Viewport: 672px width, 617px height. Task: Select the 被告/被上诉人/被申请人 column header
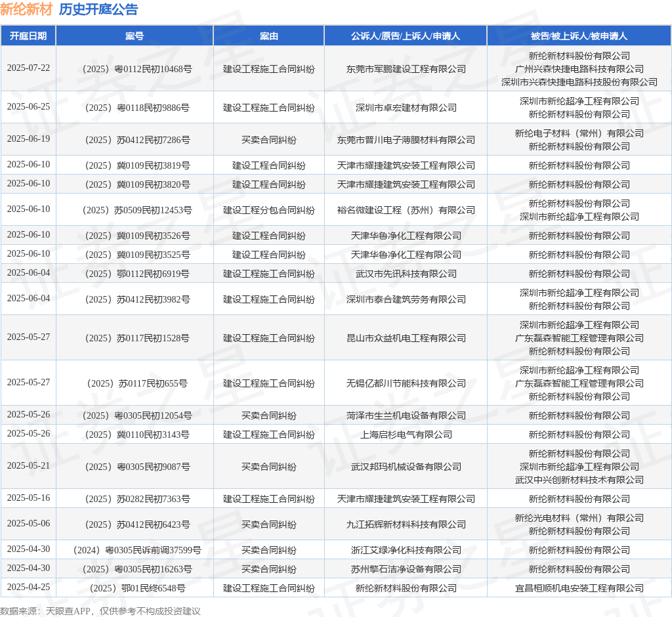[579, 36]
